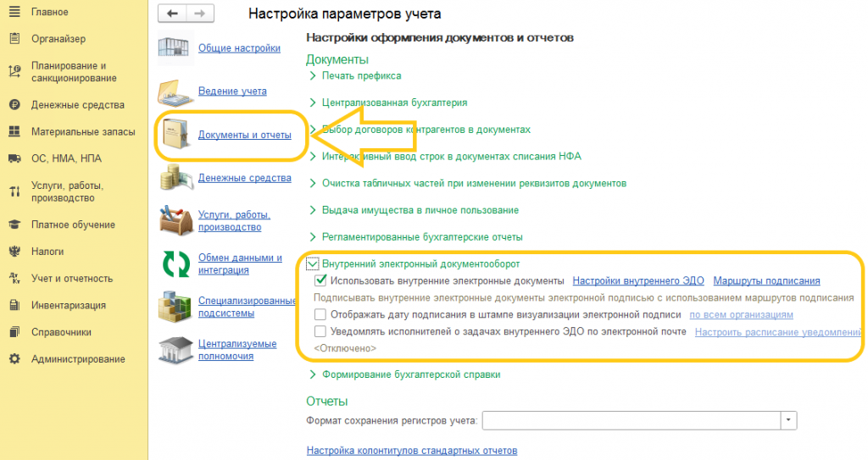Click the Планирование и санкционирование icon
This screenshot has height=460, width=868.
[14, 71]
